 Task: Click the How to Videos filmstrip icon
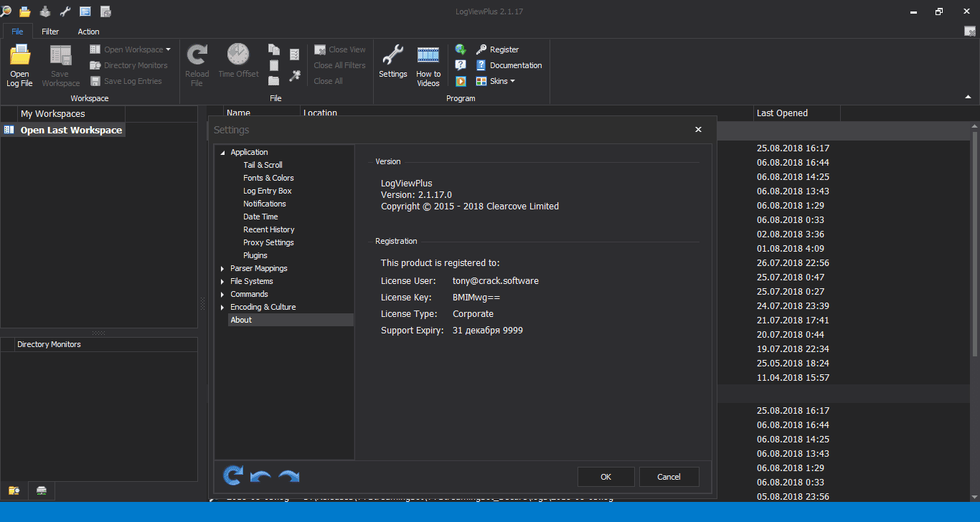pyautogui.click(x=428, y=55)
